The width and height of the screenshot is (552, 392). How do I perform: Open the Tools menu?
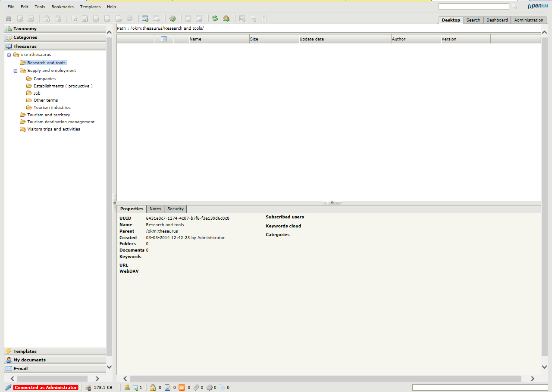40,7
